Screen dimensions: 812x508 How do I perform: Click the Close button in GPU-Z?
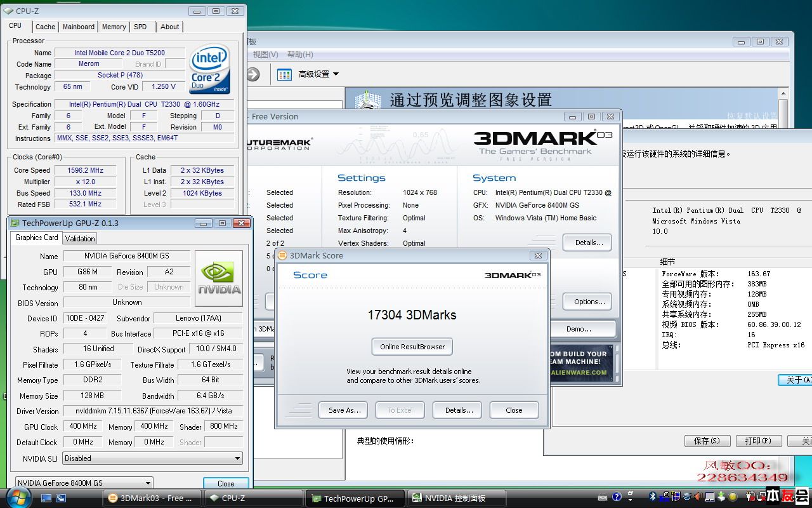[x=226, y=483]
